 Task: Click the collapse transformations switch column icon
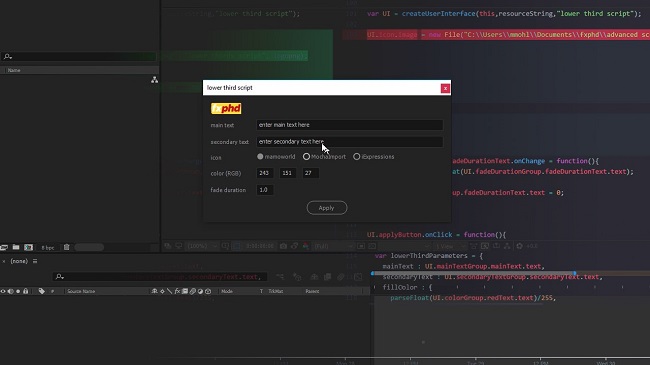point(162,291)
